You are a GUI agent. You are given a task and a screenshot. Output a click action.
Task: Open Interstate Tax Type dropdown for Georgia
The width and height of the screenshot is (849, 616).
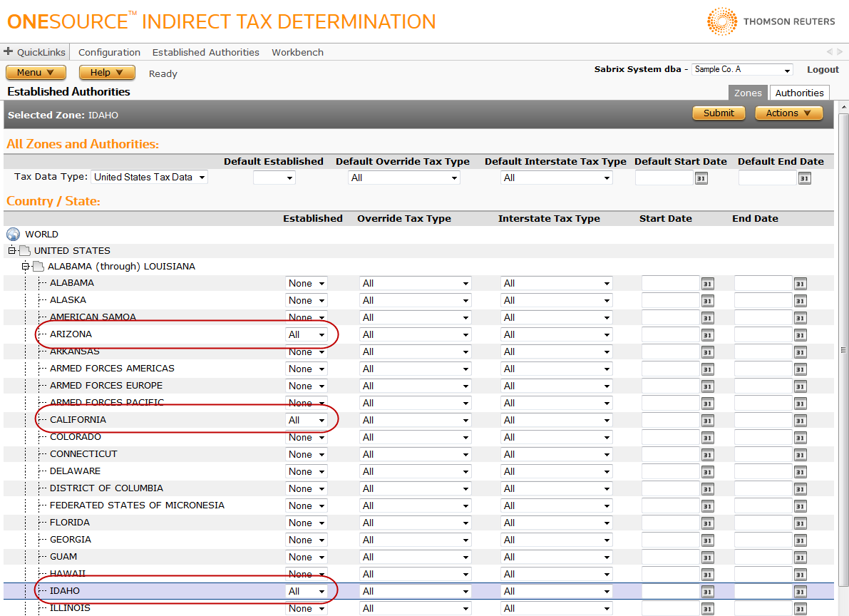pyautogui.click(x=556, y=540)
